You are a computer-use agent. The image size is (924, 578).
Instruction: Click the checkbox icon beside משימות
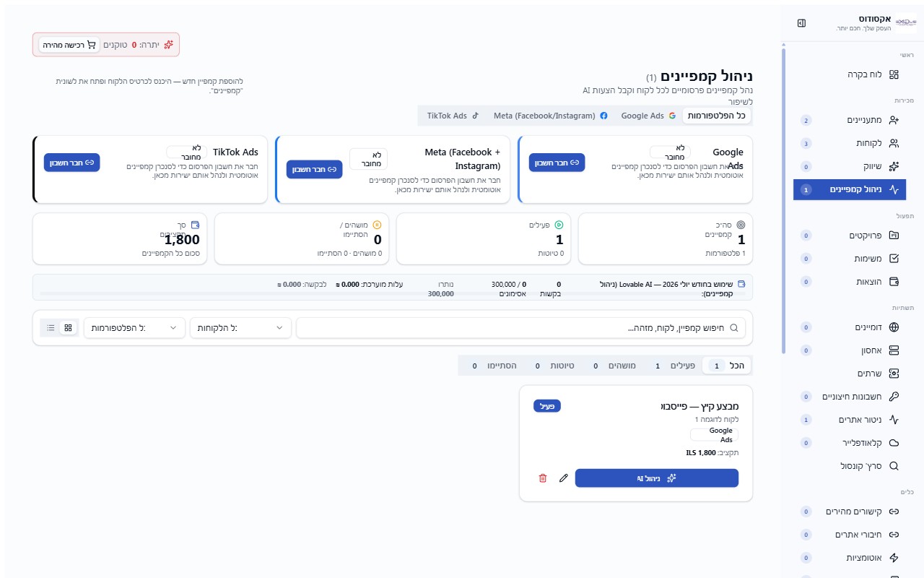(x=894, y=258)
